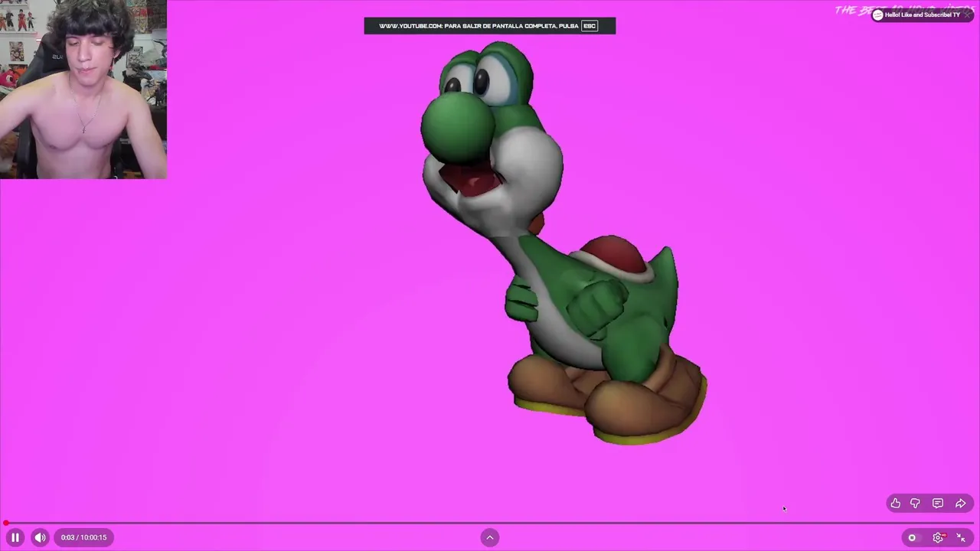
Task: Click the 'Hello! Like and Subscribe! TY' card
Action: pos(922,15)
